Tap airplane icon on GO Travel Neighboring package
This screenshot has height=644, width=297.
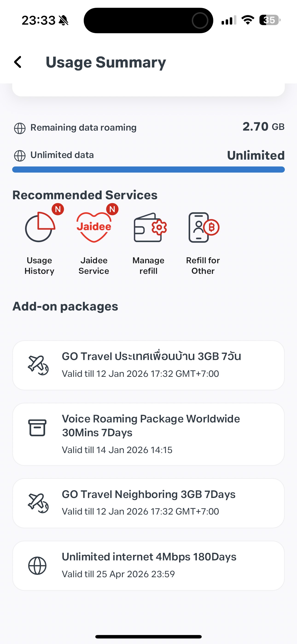38,503
